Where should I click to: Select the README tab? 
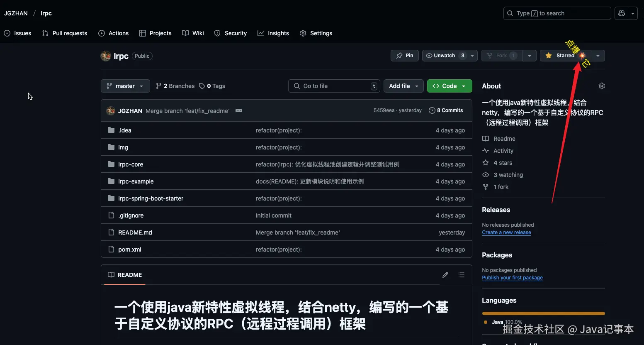[125, 275]
